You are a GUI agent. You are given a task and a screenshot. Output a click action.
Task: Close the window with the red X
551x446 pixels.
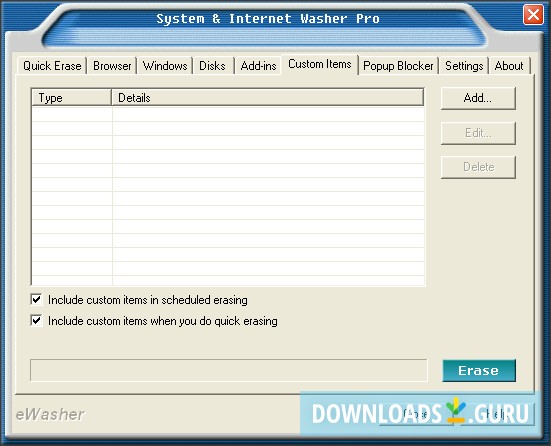pos(533,15)
